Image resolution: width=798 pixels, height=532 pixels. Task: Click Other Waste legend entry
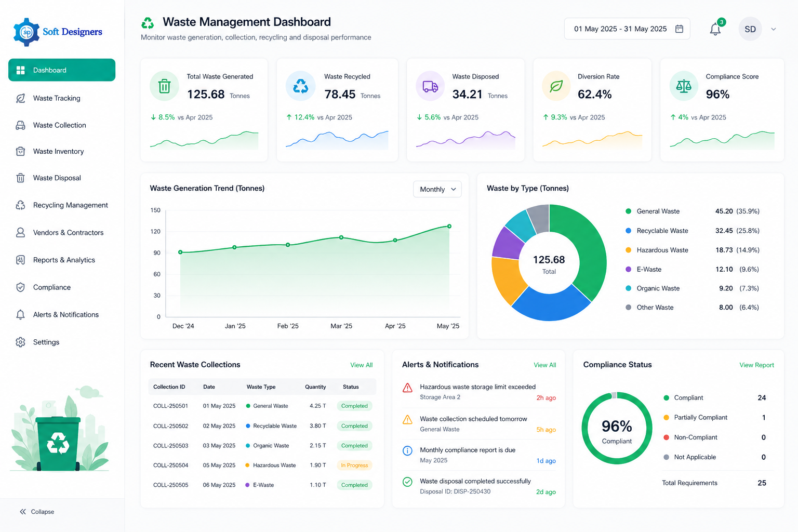[692, 308]
